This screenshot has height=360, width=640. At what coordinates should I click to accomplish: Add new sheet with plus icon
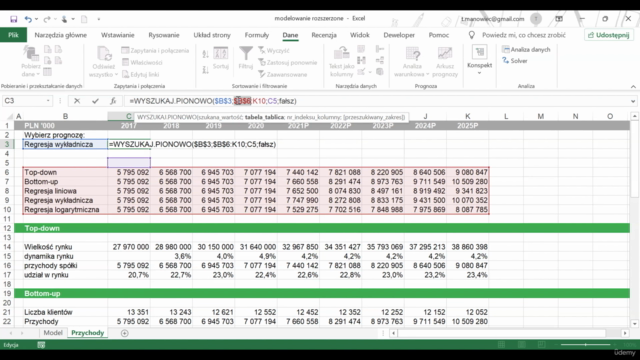124,333
